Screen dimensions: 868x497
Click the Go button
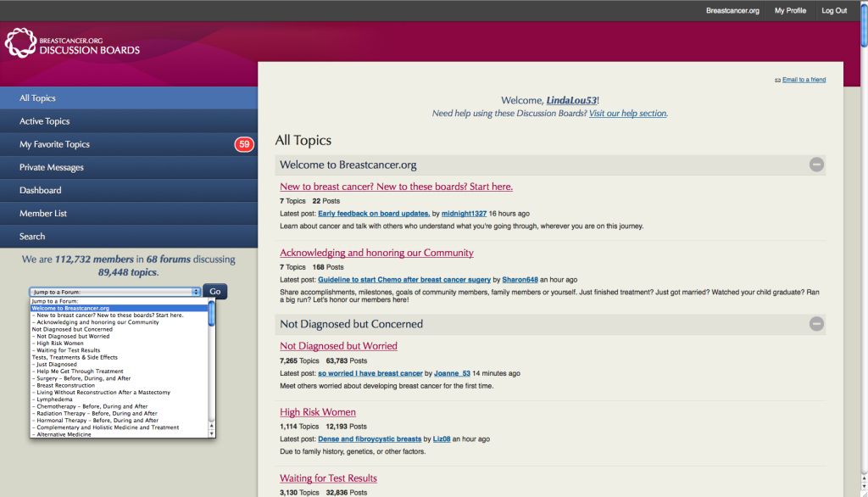(x=214, y=292)
